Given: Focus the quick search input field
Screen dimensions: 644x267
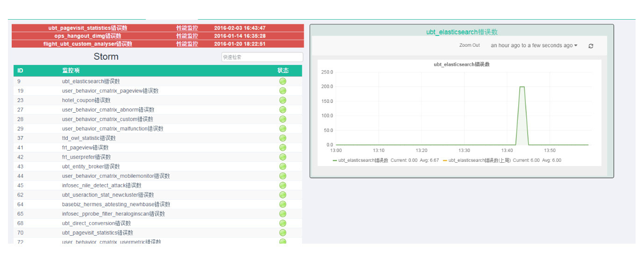Looking at the screenshot, I should click(262, 57).
